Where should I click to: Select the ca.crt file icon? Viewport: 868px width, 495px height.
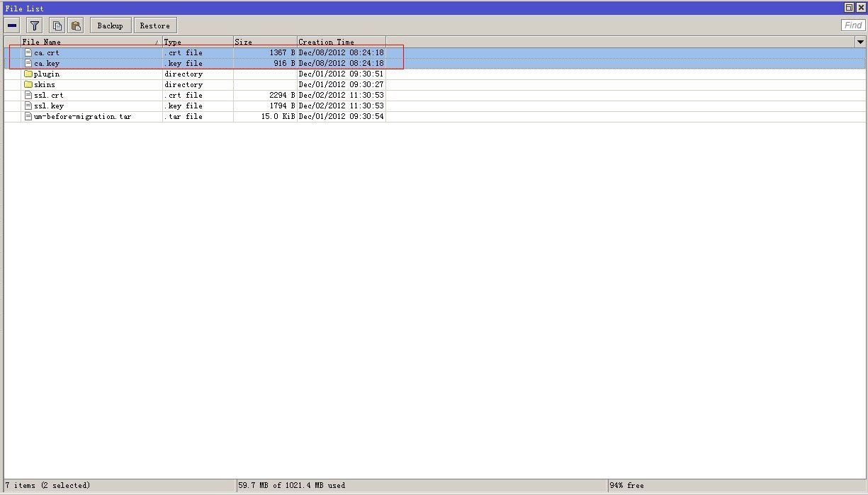coord(28,52)
